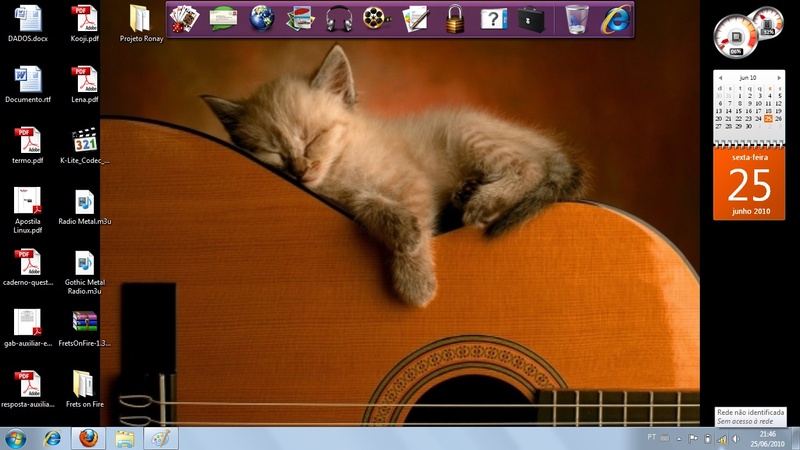Click the documents and pencil dock icon
This screenshot has height=450, width=800.
[x=416, y=19]
